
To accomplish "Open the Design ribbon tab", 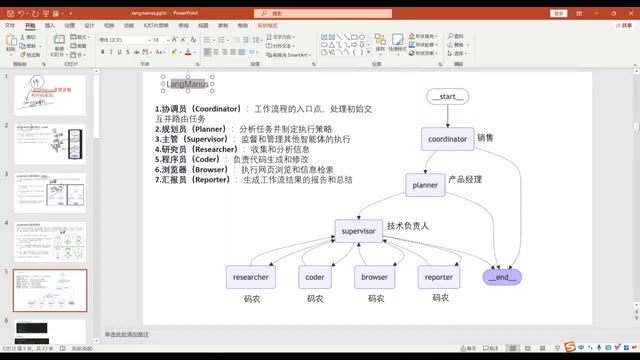I will point(89,25).
